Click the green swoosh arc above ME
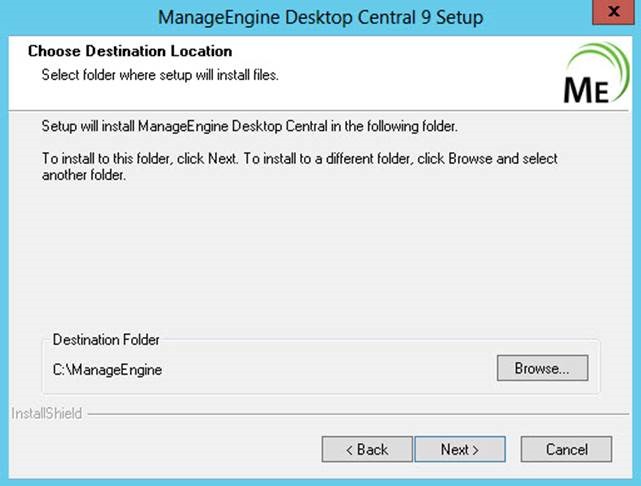 coord(605,59)
